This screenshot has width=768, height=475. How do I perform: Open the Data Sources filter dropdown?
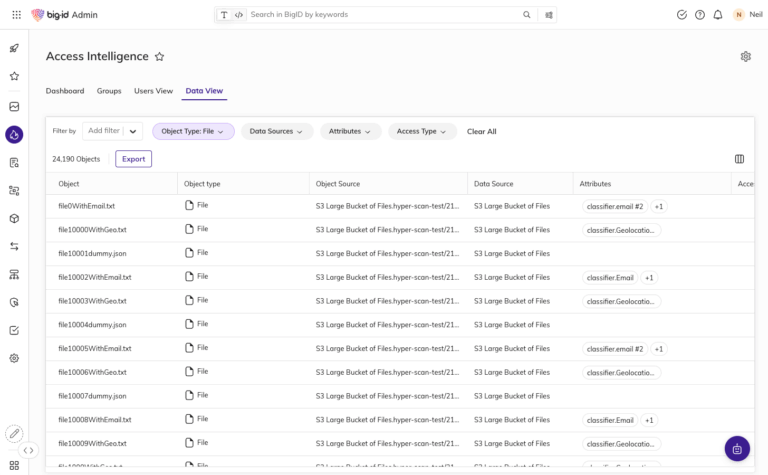[277, 131]
